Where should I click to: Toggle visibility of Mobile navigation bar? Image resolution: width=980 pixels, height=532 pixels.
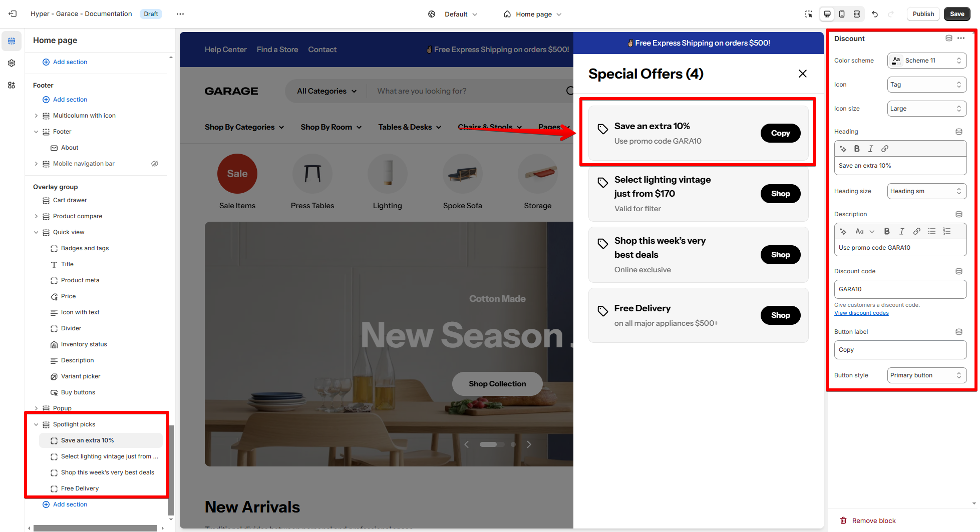(155, 164)
